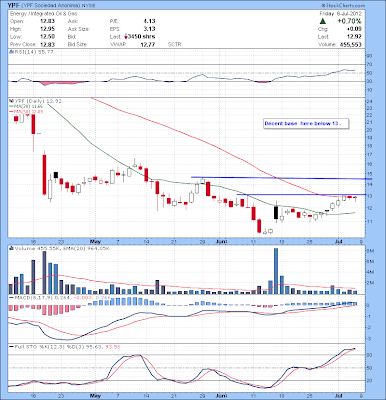Select the EPS value 3.13
386x400 pixels.
tap(150, 29)
